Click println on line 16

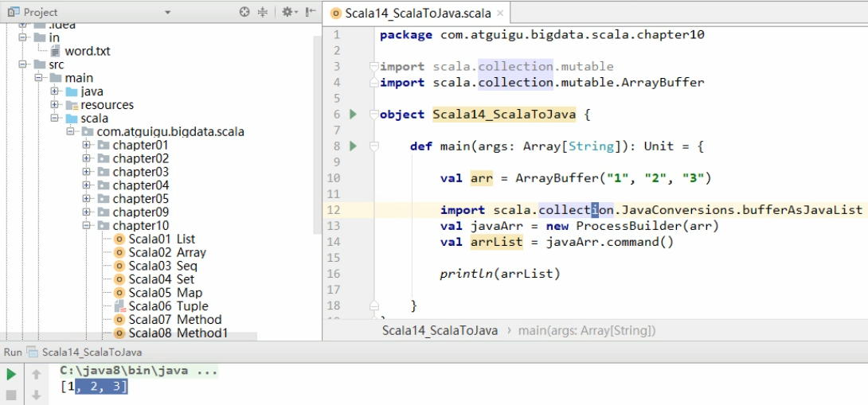coord(467,274)
